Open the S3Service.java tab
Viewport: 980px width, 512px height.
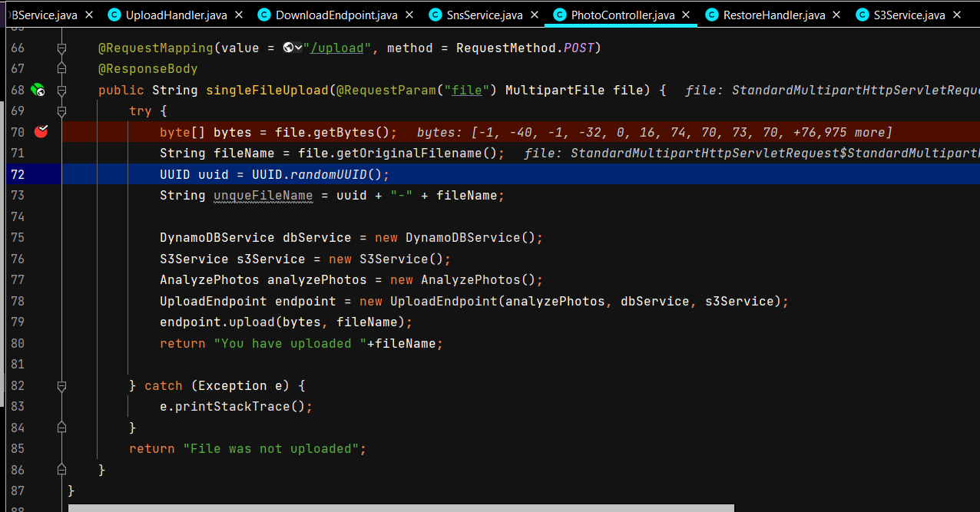tap(910, 15)
